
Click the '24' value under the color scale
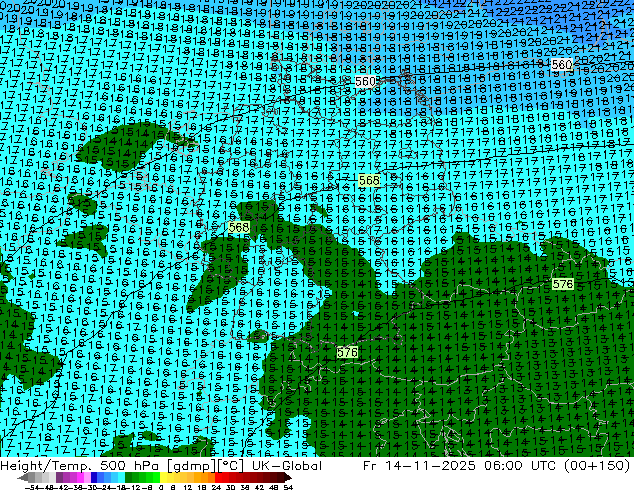coord(216,488)
